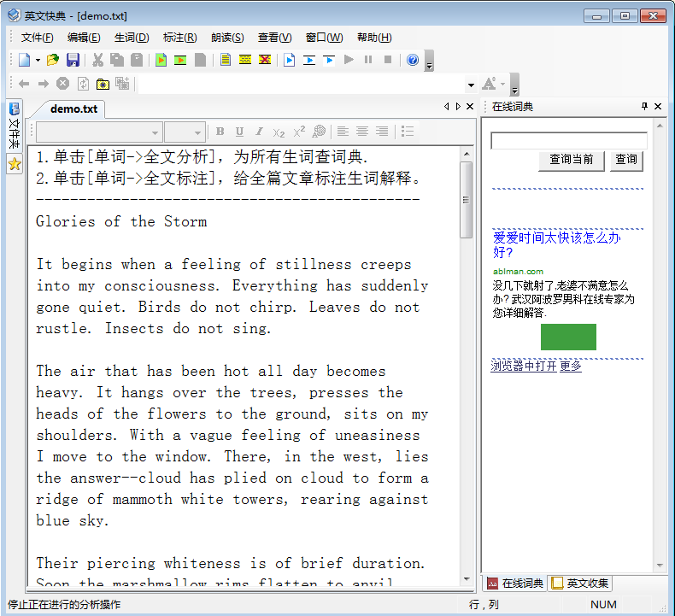Viewport: 675px width, 616px height.
Task: Click the dictionary search input field
Action: pos(568,141)
